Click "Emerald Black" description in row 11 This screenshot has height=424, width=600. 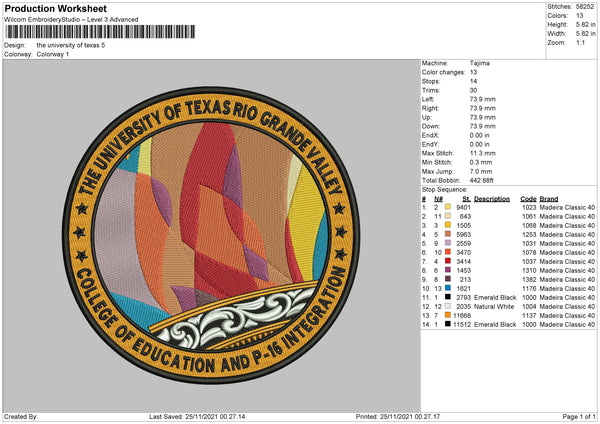(x=495, y=297)
